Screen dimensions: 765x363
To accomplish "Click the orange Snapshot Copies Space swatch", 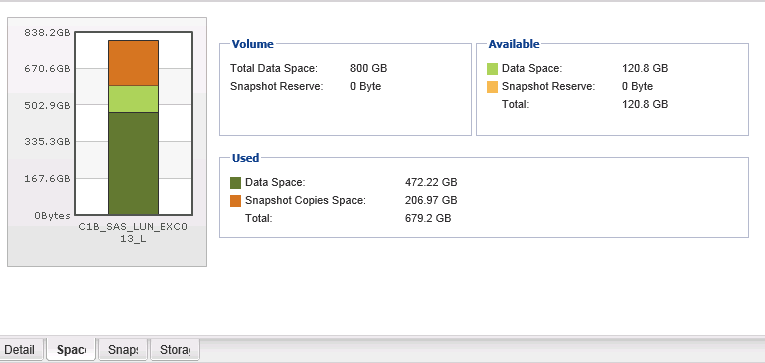I will pyautogui.click(x=235, y=201).
